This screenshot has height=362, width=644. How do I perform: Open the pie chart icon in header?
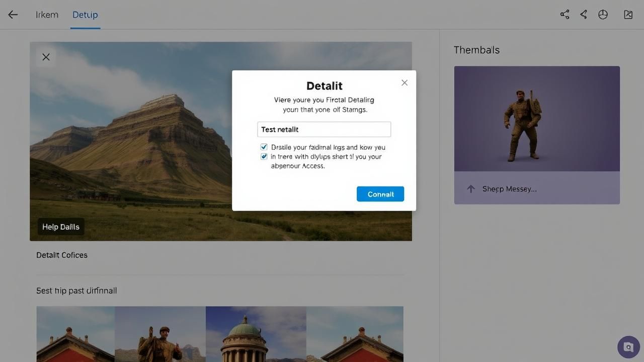(x=603, y=15)
